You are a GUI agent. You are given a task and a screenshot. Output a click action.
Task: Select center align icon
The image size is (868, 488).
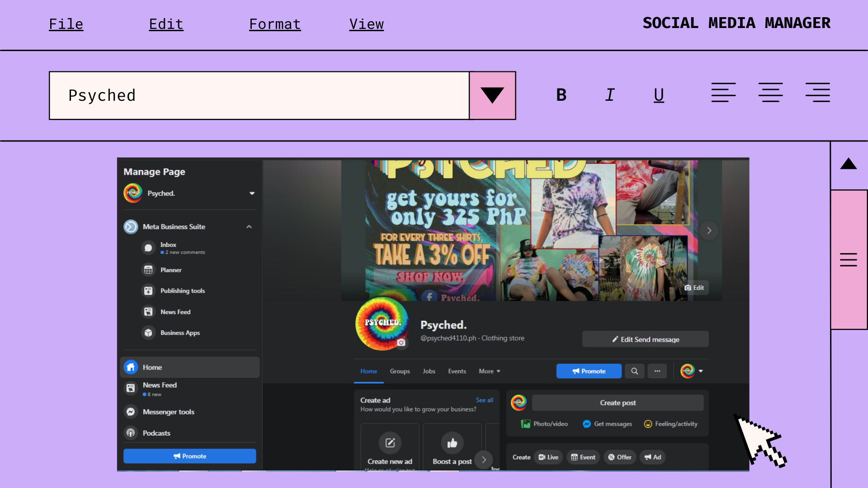click(x=770, y=93)
